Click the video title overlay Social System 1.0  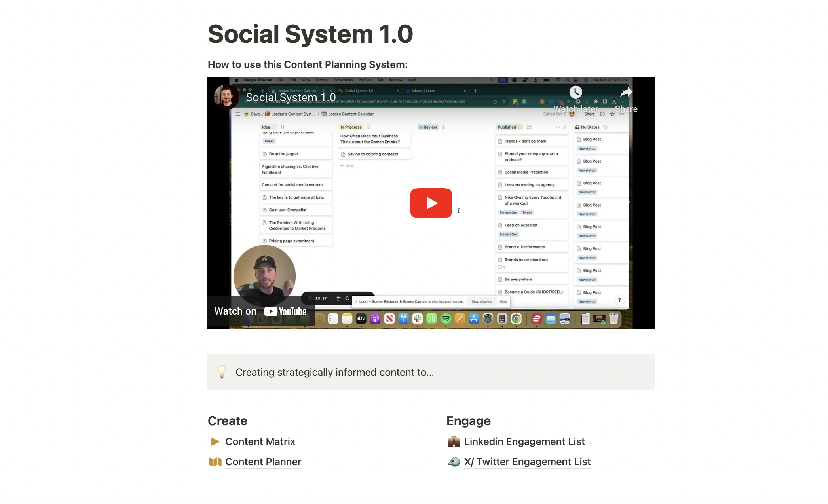click(x=291, y=97)
